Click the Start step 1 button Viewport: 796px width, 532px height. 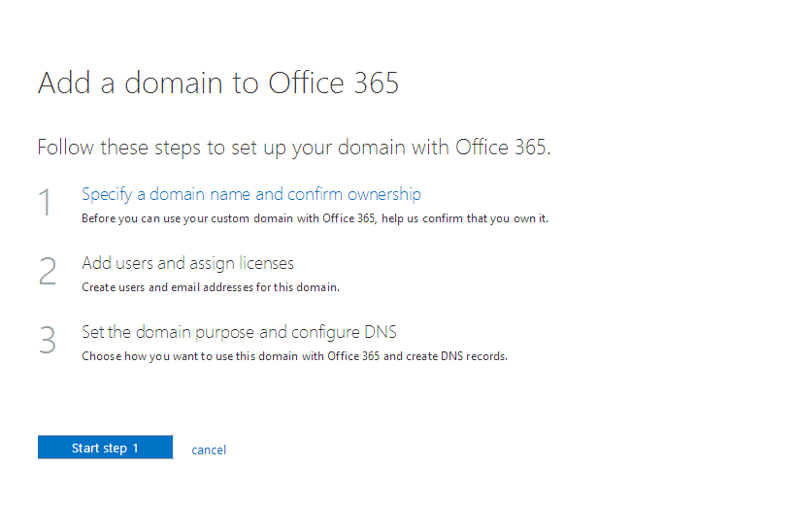pyautogui.click(x=105, y=448)
